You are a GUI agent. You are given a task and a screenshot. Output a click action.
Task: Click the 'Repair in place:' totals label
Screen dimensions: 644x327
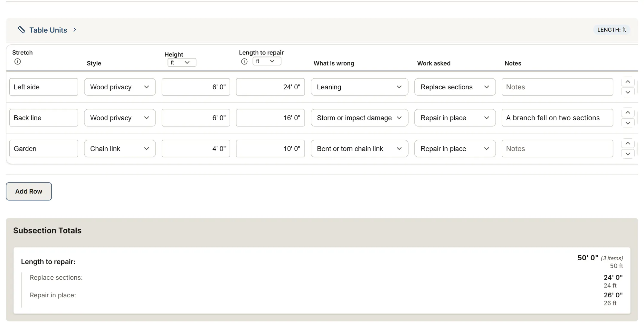[x=53, y=295]
